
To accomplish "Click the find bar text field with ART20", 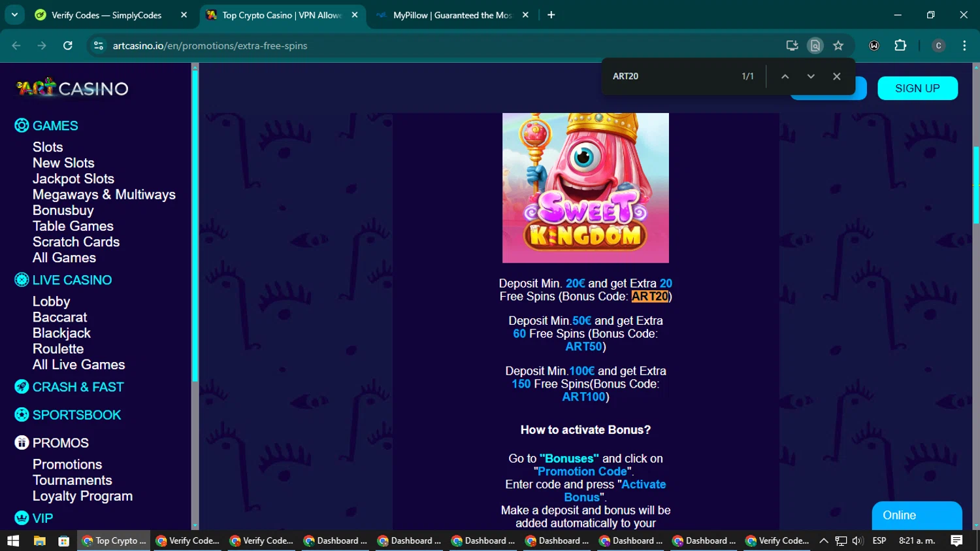I will click(672, 76).
